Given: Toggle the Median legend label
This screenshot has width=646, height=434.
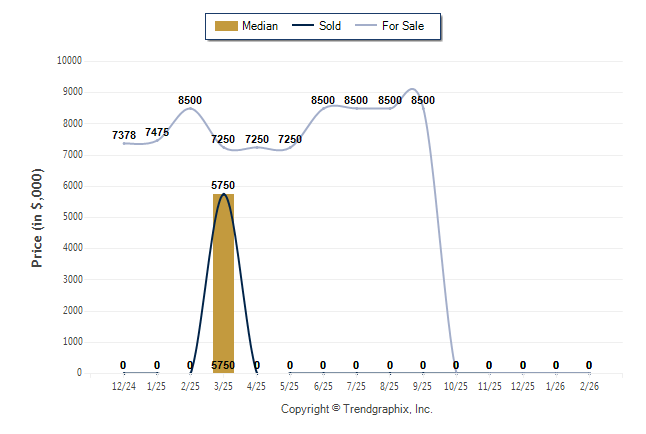Looking at the screenshot, I should point(260,26).
